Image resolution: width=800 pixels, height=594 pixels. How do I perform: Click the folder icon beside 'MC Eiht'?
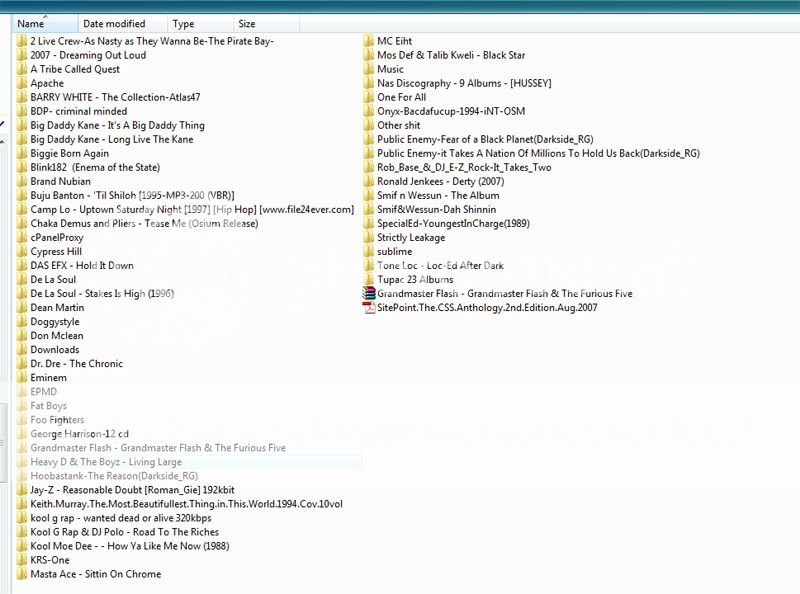click(368, 41)
